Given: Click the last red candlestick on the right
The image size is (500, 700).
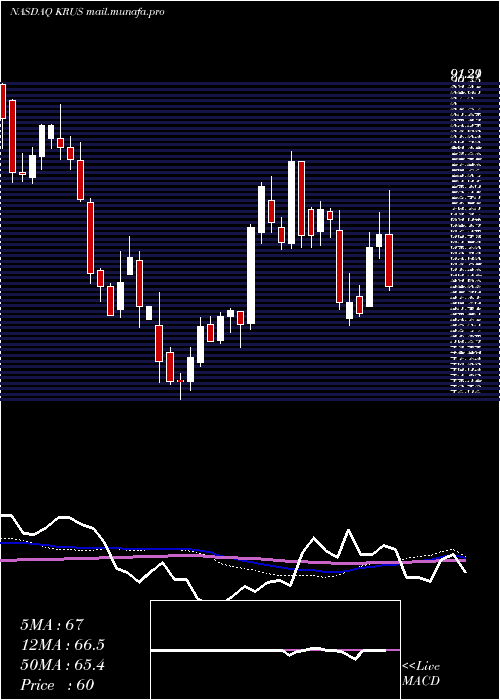Looking at the screenshot, I should 389,260.
